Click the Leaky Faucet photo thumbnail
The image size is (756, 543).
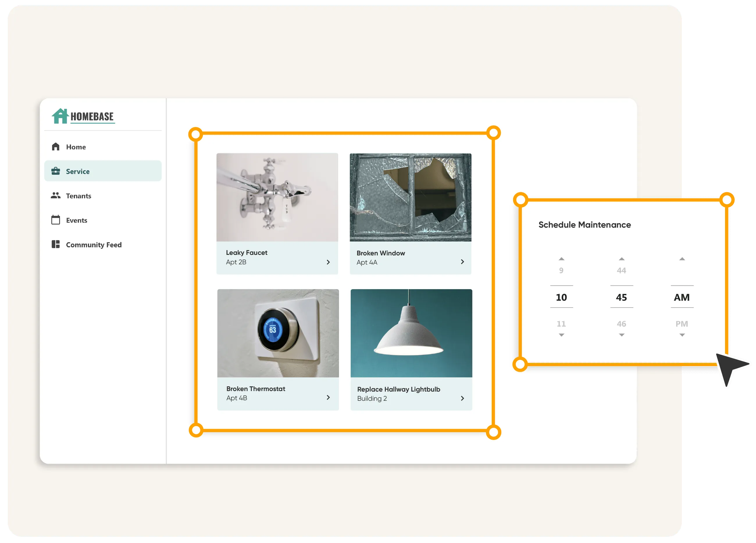[x=277, y=197]
